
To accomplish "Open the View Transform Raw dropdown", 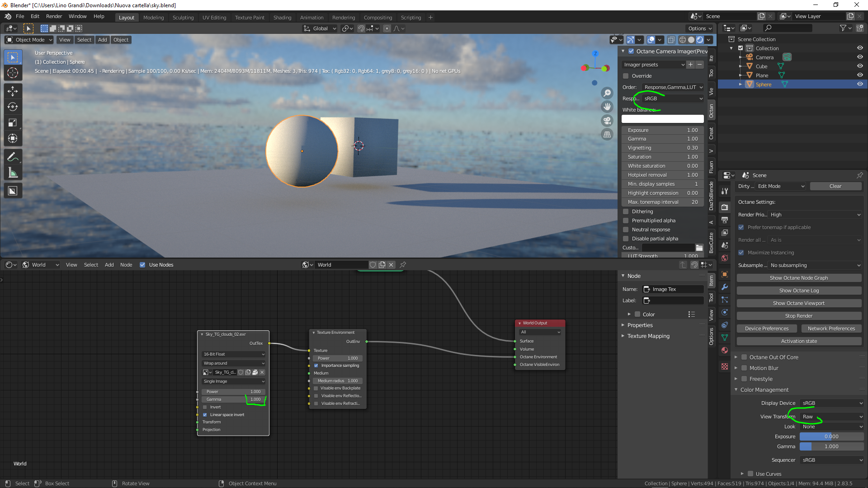I will point(832,417).
